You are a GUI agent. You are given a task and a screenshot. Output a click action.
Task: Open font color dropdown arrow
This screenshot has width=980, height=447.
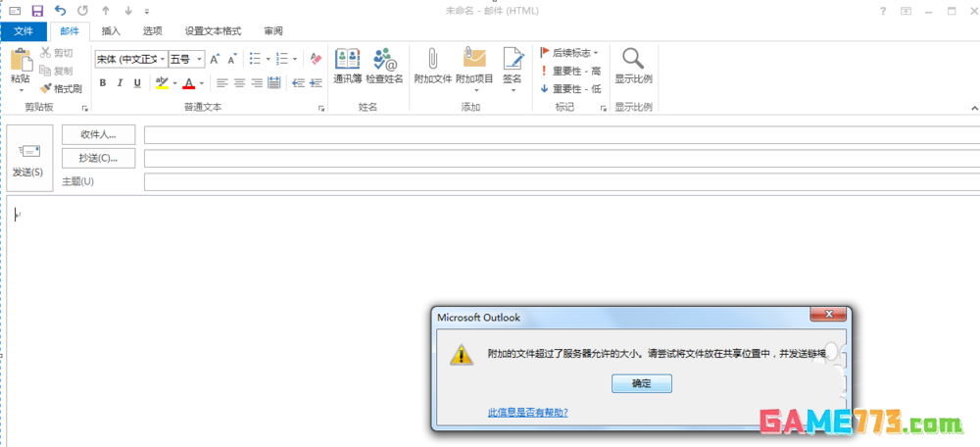click(x=202, y=83)
